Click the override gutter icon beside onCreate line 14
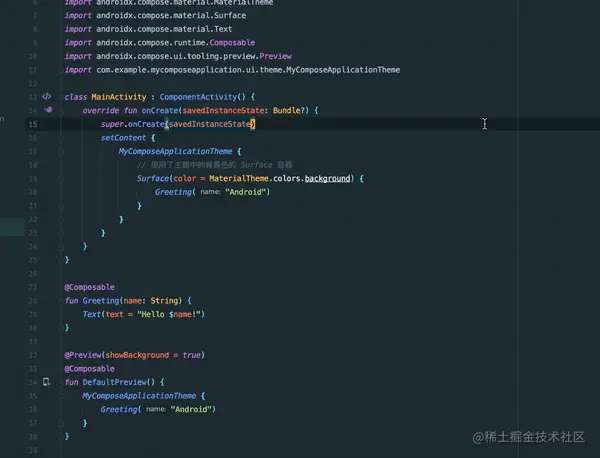This screenshot has height=458, width=600. (48, 110)
